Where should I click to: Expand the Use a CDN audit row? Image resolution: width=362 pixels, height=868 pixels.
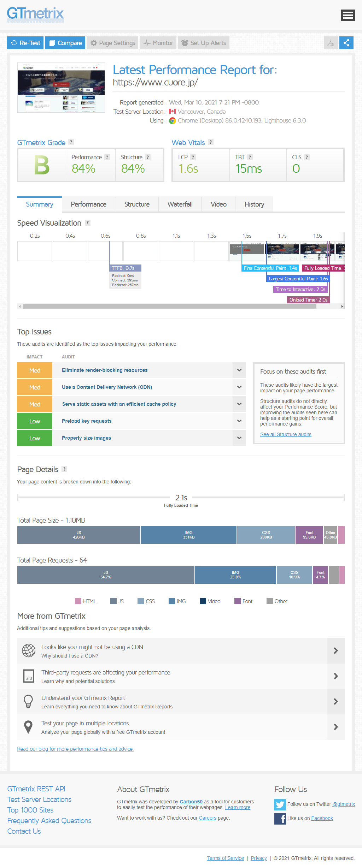tap(239, 387)
